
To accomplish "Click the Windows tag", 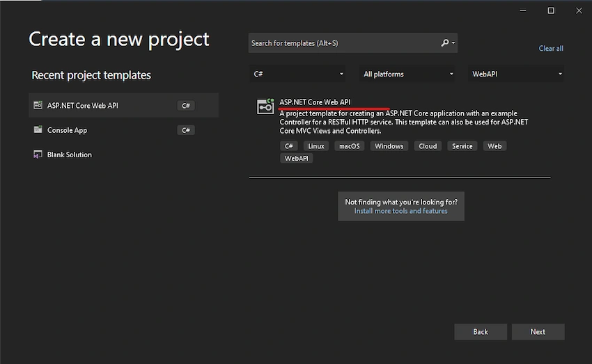I will tap(389, 146).
